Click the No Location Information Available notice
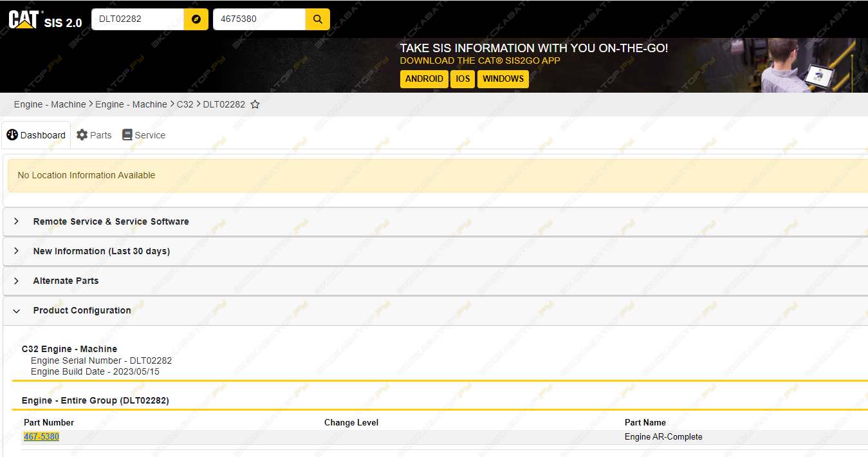 [x=438, y=175]
